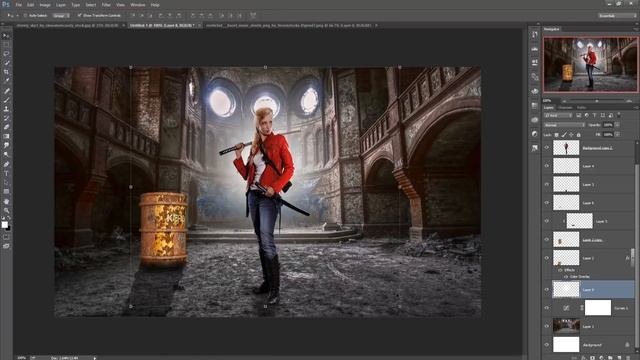The width and height of the screenshot is (640, 360).
Task: Move the Navigator zoom slider handle
Action: click(x=597, y=101)
